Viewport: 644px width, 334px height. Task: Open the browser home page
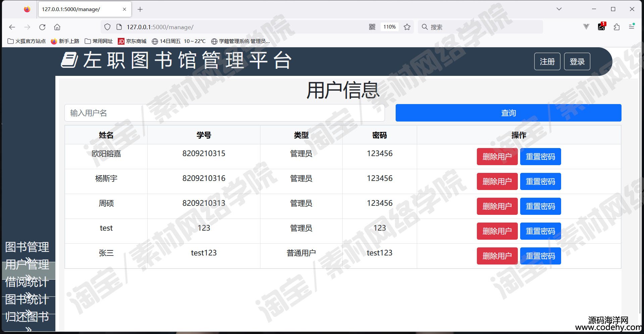(x=57, y=27)
